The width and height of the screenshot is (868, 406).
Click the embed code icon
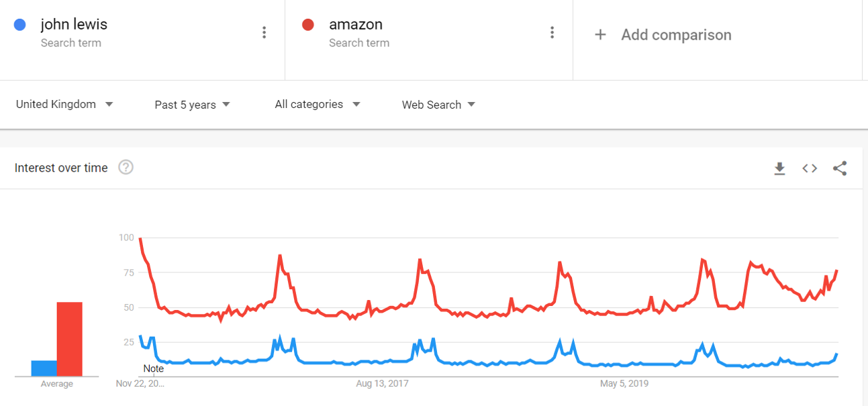coord(810,168)
